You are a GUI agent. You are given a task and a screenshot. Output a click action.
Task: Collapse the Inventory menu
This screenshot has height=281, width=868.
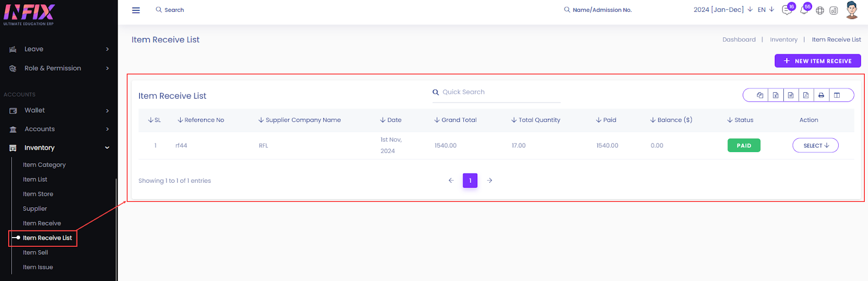[59, 148]
